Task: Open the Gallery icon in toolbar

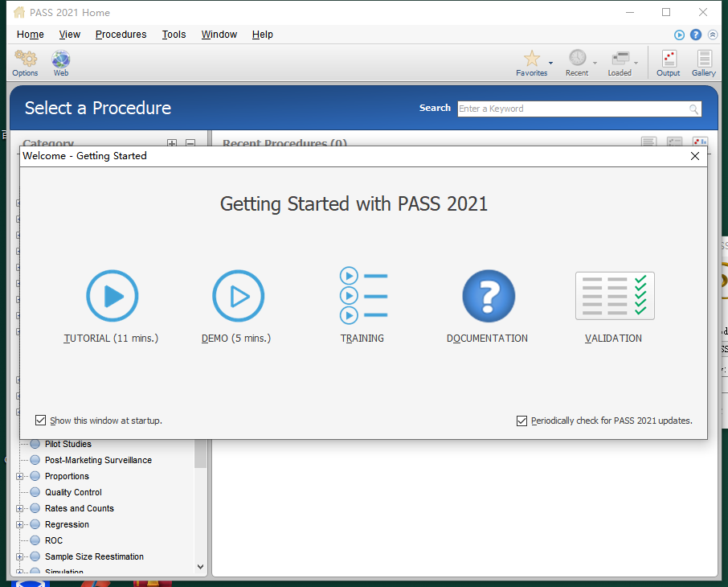Action: tap(705, 59)
